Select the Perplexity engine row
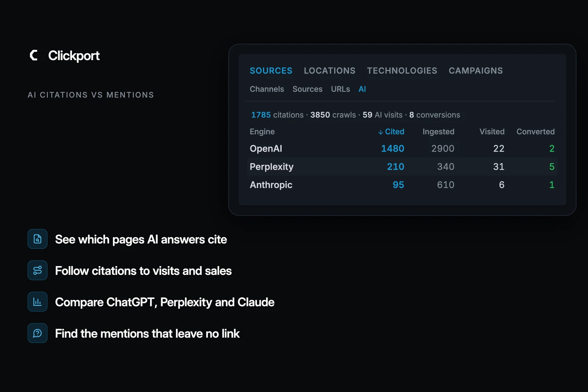588x392 pixels. (402, 167)
